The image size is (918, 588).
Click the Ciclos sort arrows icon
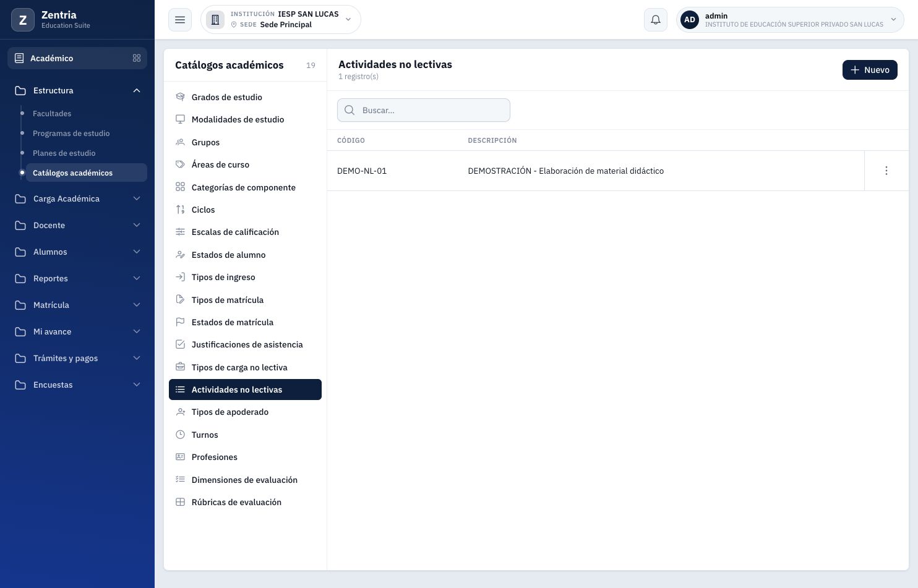(180, 210)
